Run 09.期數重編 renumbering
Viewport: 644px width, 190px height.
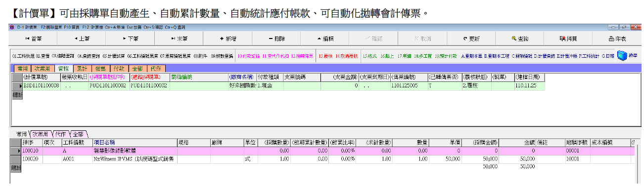point(222,56)
